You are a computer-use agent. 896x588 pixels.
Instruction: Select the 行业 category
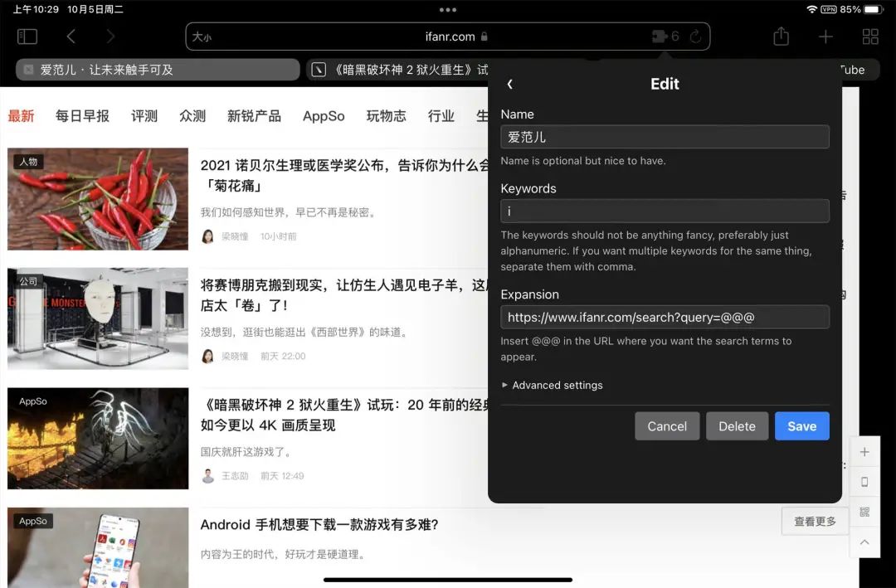tap(441, 116)
